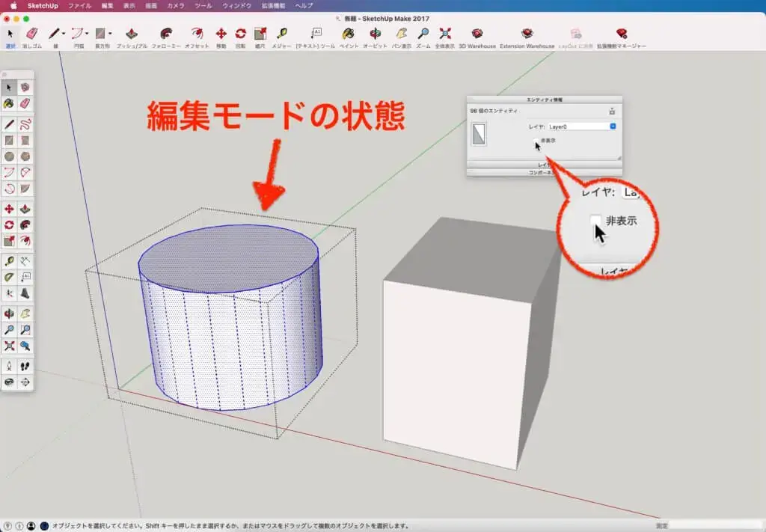This screenshot has height=532, width=766.
Task: Select the 3D Text tool icon
Action: (x=25, y=293)
